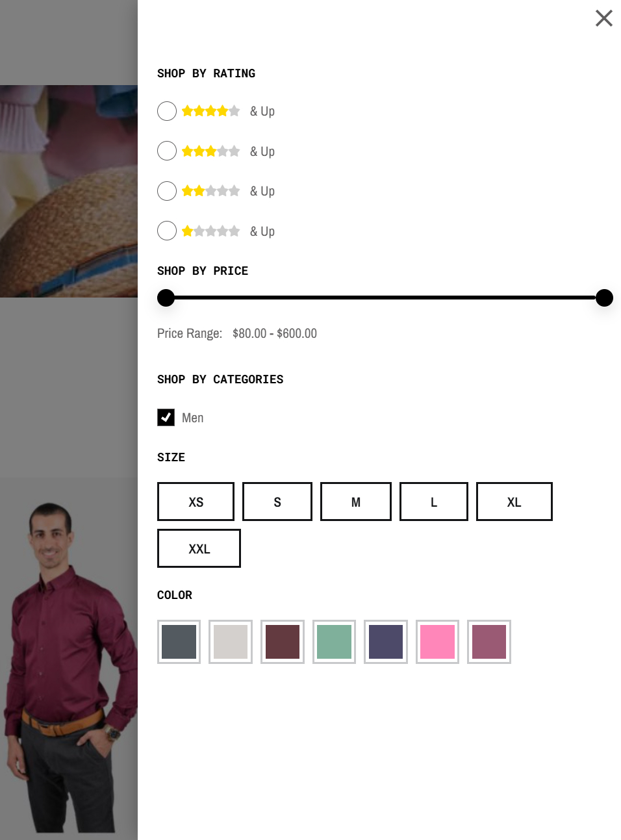Pick the hot pink color swatch

point(437,642)
